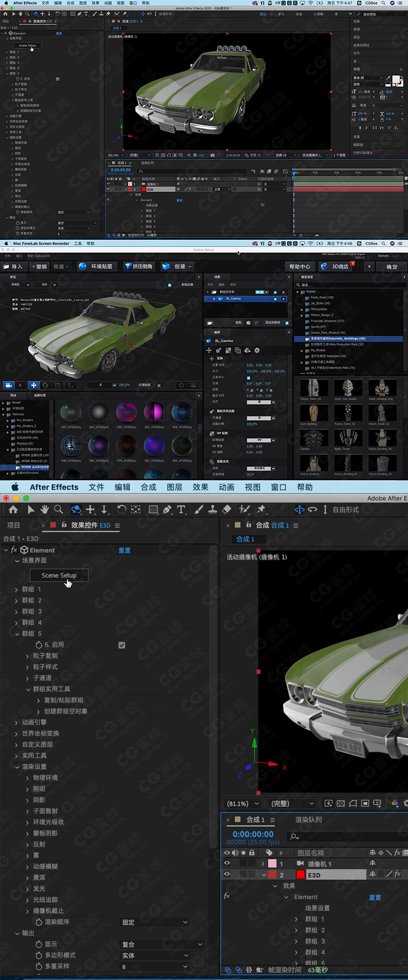Hide the E3D layer eye in enlarged timeline
Viewport: 408px width, 980px height.
tap(227, 874)
